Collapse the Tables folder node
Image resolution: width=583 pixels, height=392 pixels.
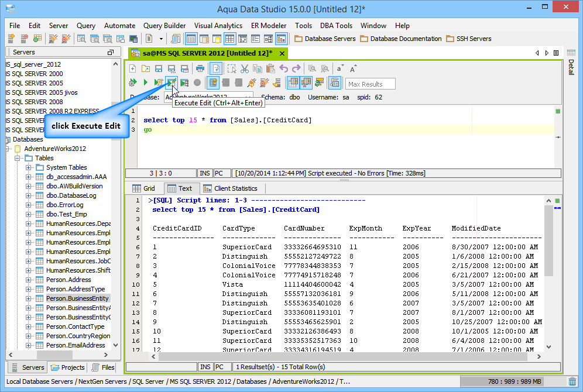[17, 159]
